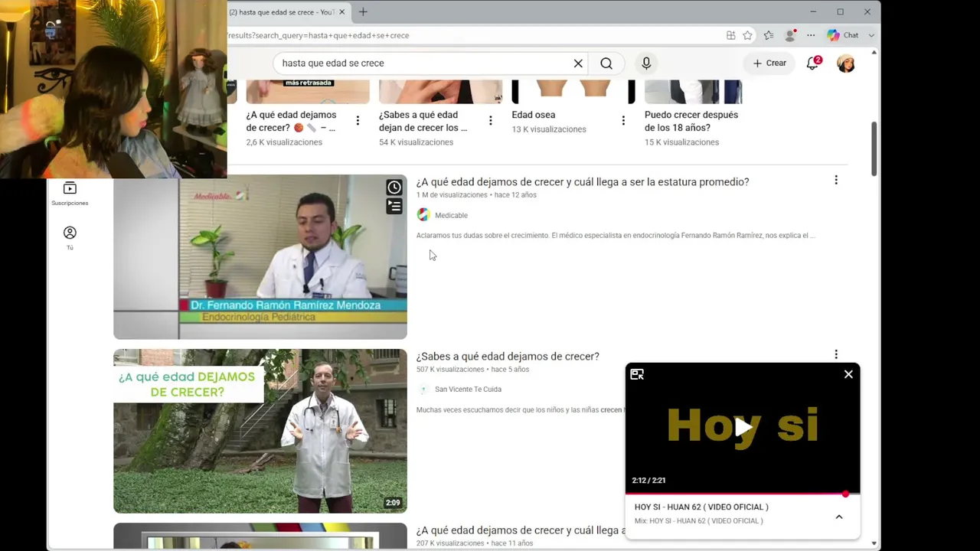Open the browser extensions icon
Viewport: 980px width, 551px height.
pyautogui.click(x=731, y=35)
